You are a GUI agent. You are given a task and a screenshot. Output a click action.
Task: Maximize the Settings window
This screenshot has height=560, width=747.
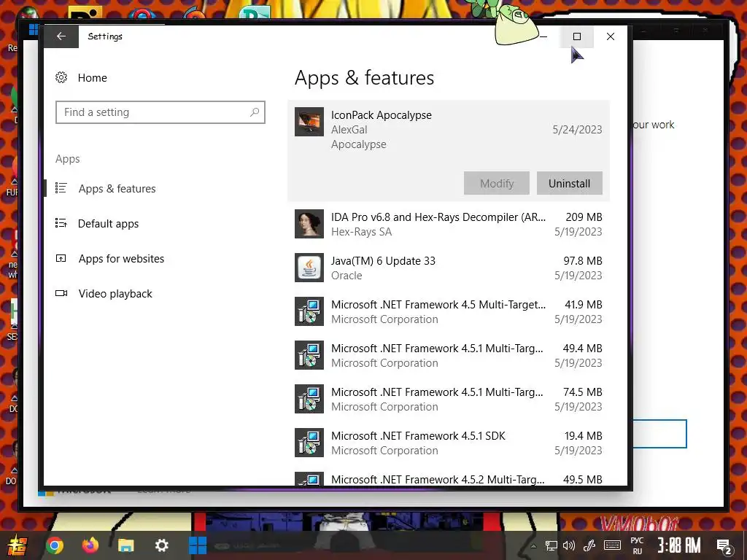coord(576,36)
